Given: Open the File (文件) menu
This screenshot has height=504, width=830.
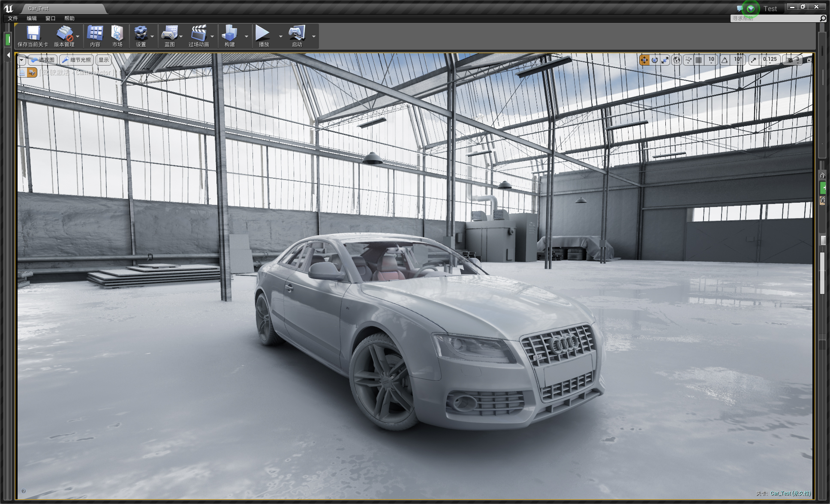Looking at the screenshot, I should point(13,18).
